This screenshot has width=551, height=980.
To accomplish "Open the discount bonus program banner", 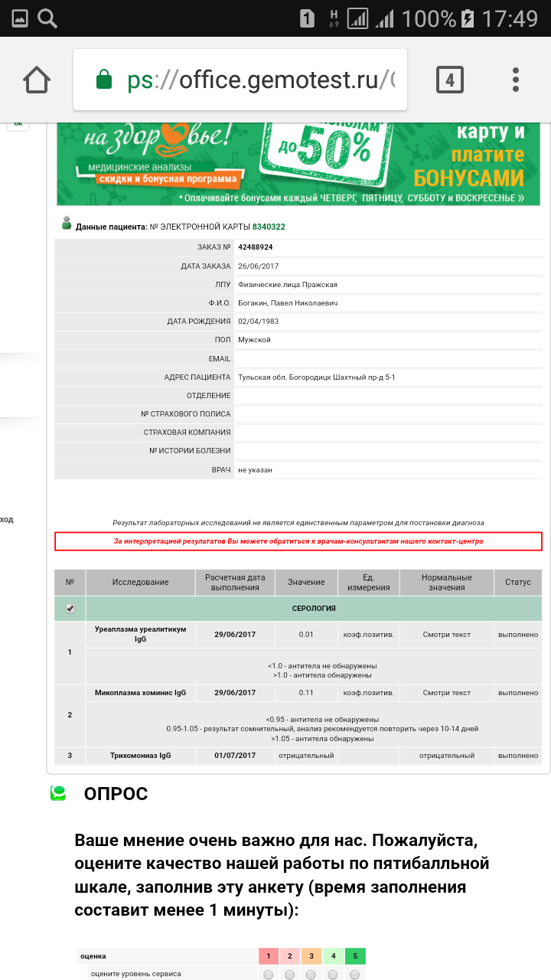I will [x=298, y=165].
